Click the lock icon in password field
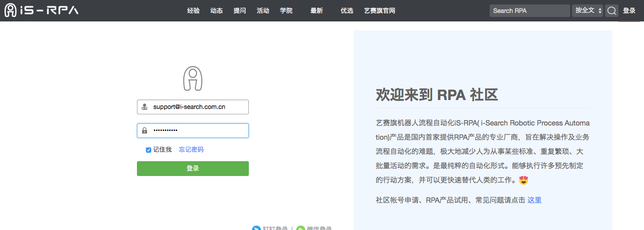 145,130
